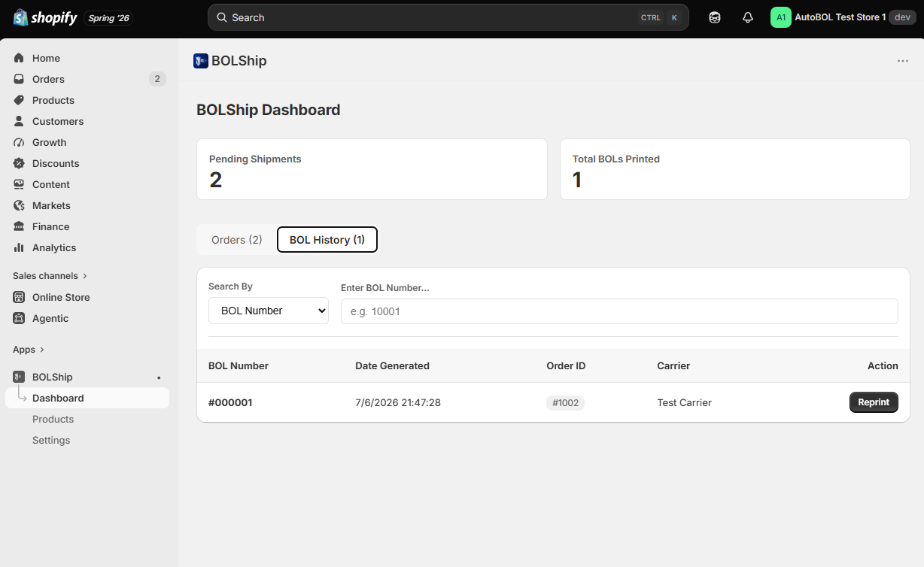Go to Analytics in sidebar
This screenshot has width=924, height=567.
coord(54,247)
